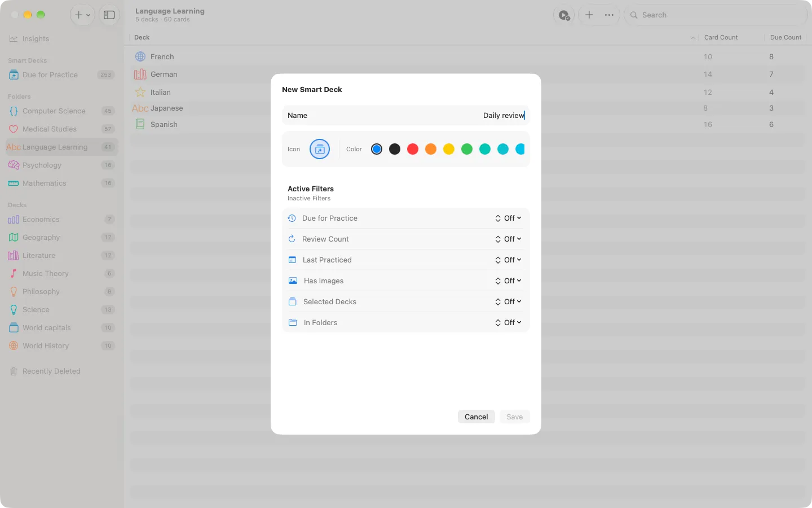The height and width of the screenshot is (508, 812).
Task: Open the Psychology brain icon folder
Action: pyautogui.click(x=14, y=165)
